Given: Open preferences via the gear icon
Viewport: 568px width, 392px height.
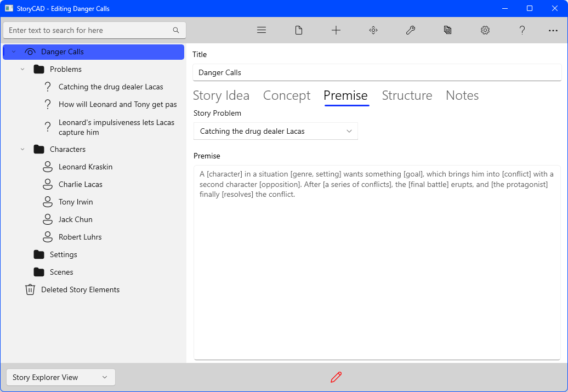Looking at the screenshot, I should coord(485,30).
